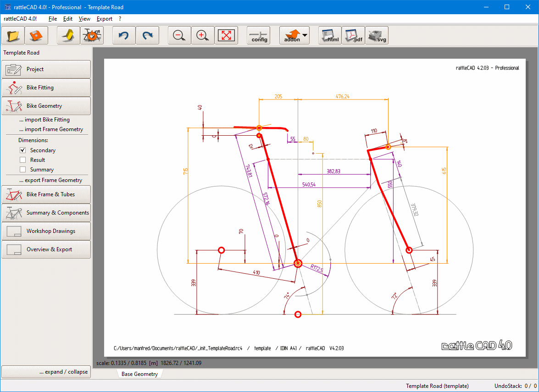Select the Base Geometry tab

(139, 374)
